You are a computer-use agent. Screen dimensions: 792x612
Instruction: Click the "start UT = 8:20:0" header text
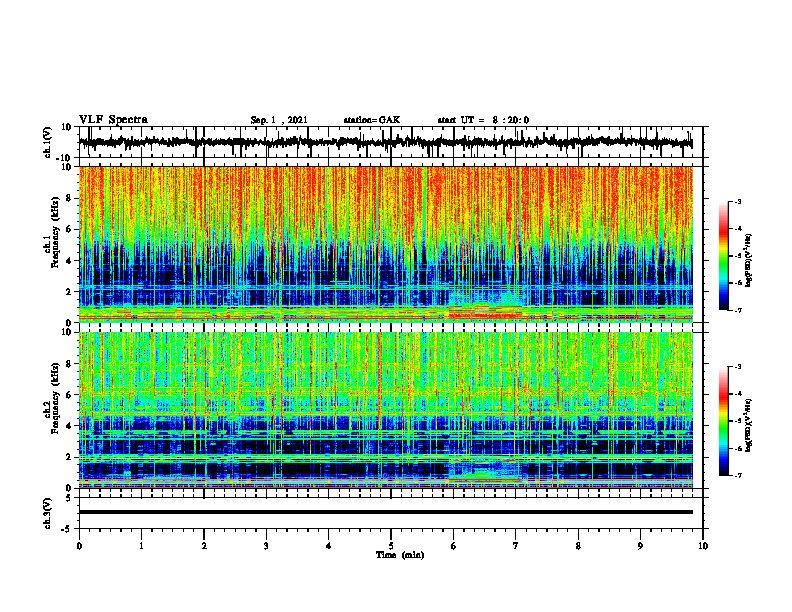point(483,120)
